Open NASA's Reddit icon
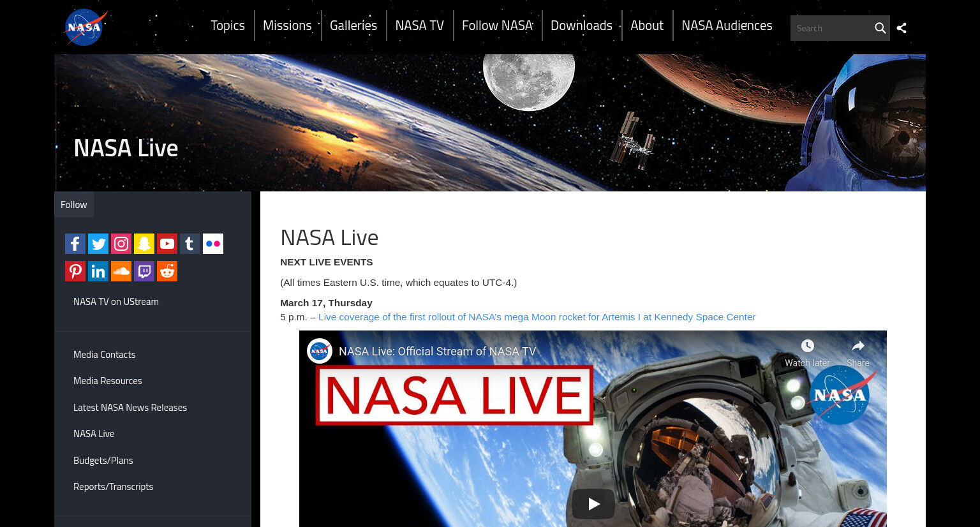980x527 pixels. pos(167,271)
